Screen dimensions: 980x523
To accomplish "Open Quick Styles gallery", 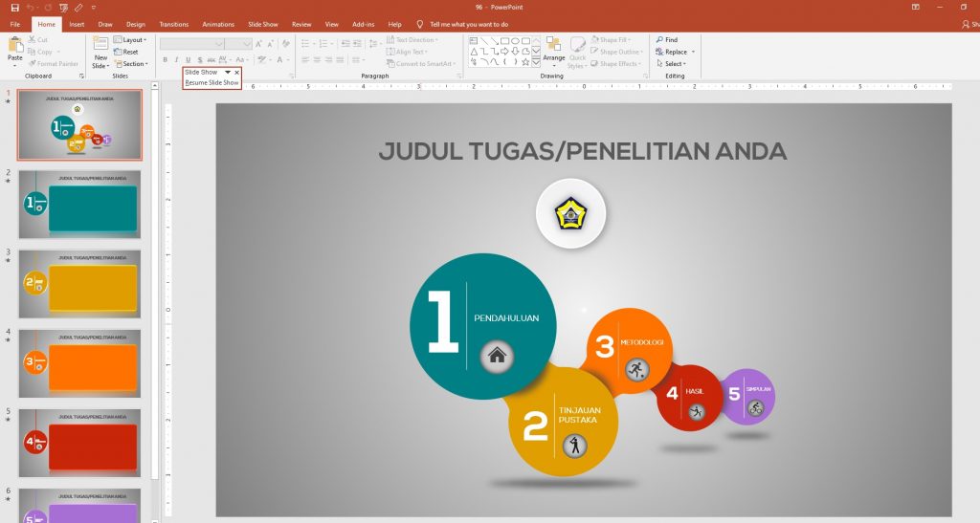I will coord(577,53).
